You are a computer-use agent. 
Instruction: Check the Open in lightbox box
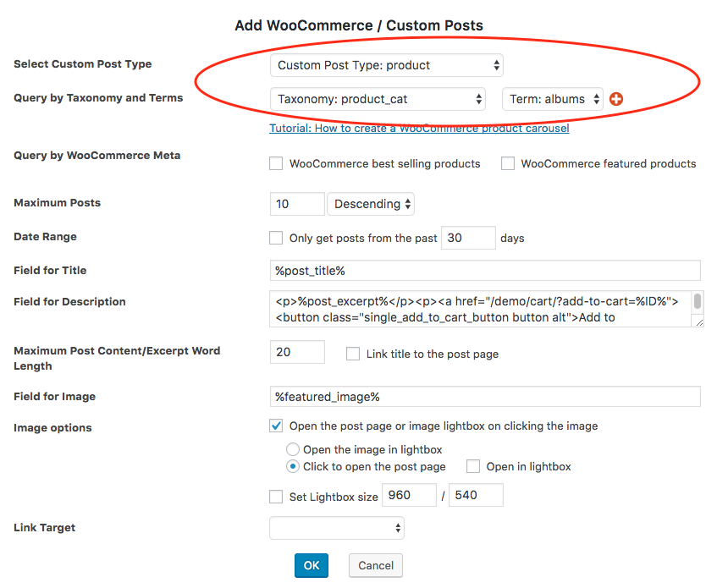pos(473,466)
